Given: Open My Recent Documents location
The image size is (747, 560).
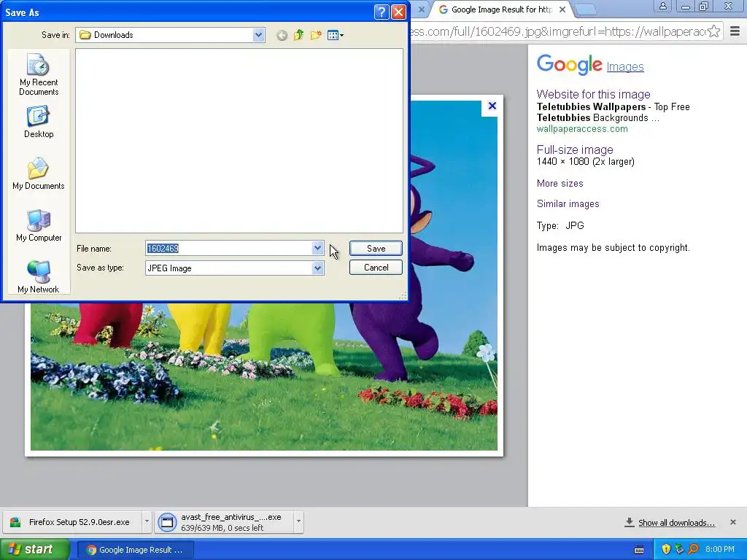Looking at the screenshot, I should pos(39,74).
